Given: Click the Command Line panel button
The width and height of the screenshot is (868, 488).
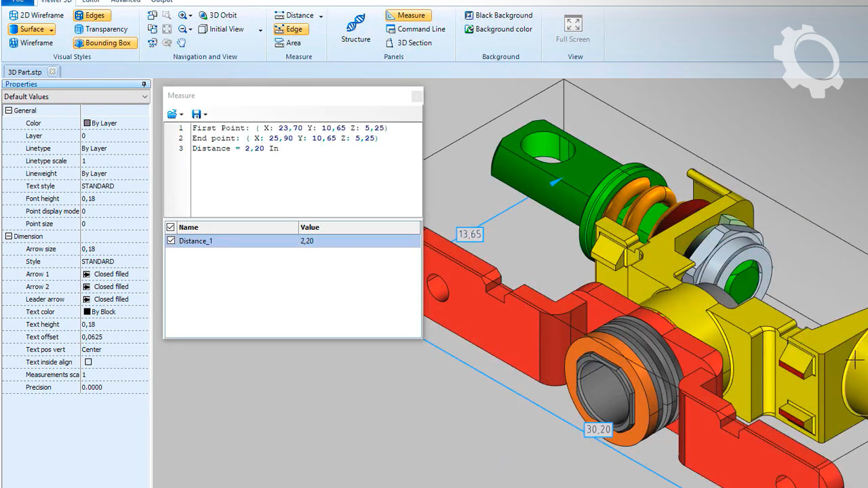Looking at the screenshot, I should point(416,29).
